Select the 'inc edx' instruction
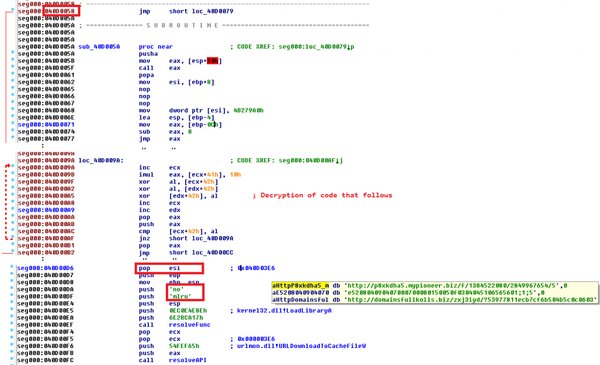The height and width of the screenshot is (365, 600). [x=160, y=210]
